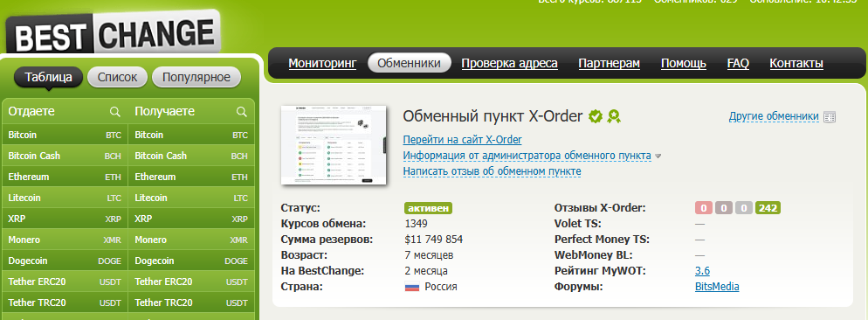Click the Обменный пункт X-Order heading
The width and height of the screenshot is (868, 320).
coord(493,116)
